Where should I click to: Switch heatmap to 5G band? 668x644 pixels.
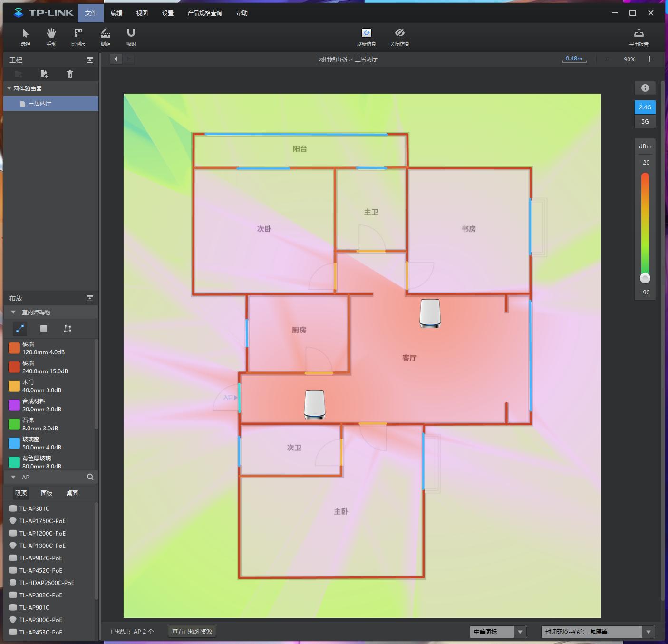click(645, 122)
